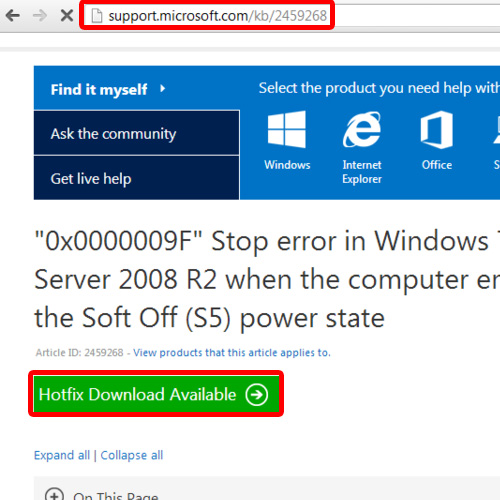This screenshot has width=500, height=500.
Task: Click the Internet Explorer logo icon
Action: pyautogui.click(x=362, y=129)
